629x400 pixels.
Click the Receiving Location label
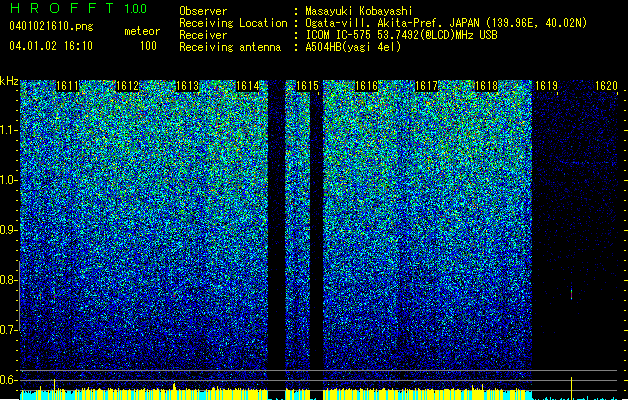coord(233,24)
